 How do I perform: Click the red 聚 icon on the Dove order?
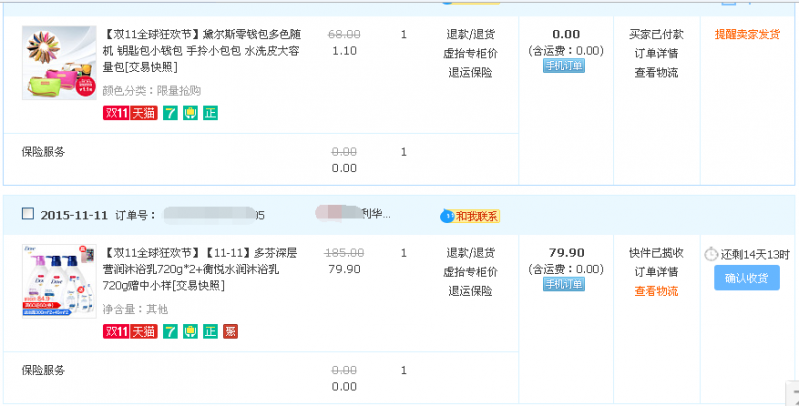(230, 331)
